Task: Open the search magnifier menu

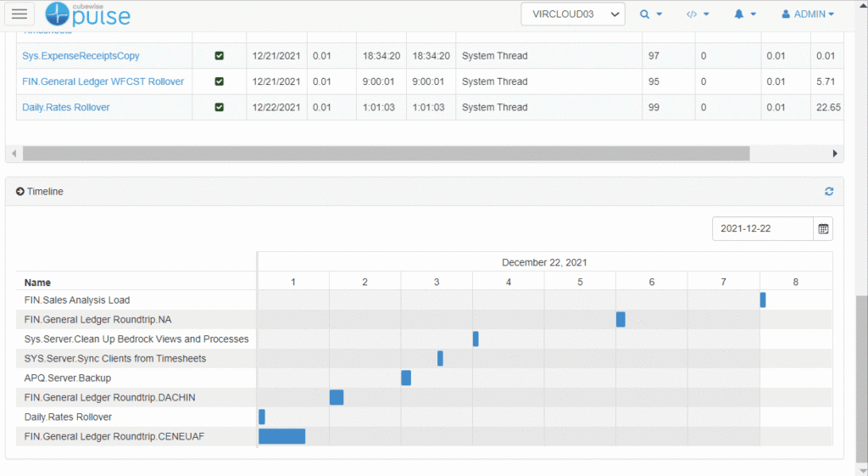Action: point(650,14)
